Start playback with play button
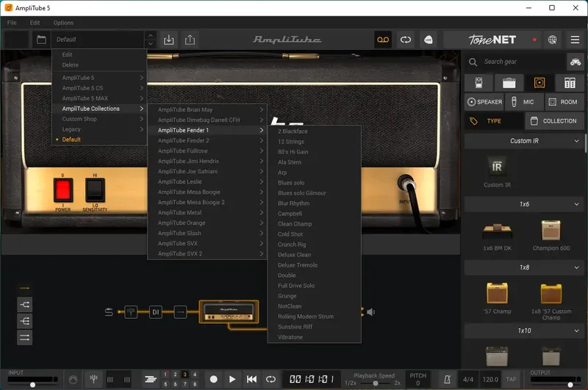Image resolution: width=588 pixels, height=390 pixels. (x=232, y=380)
